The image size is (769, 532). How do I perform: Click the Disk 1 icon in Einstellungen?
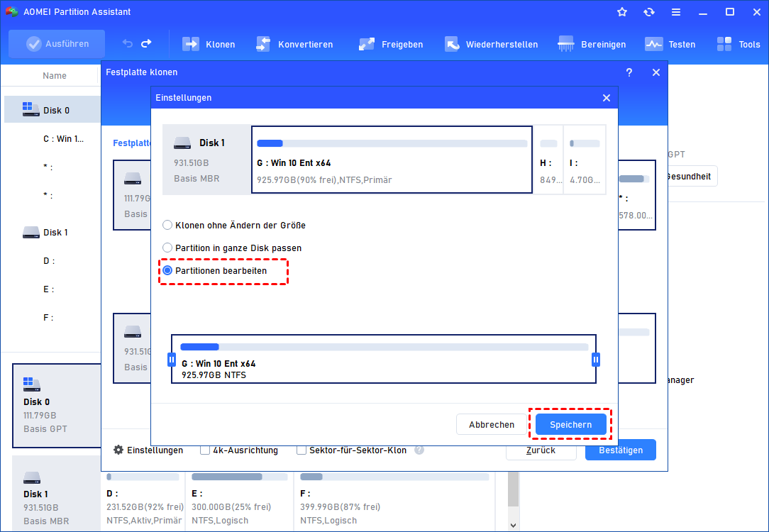182,143
